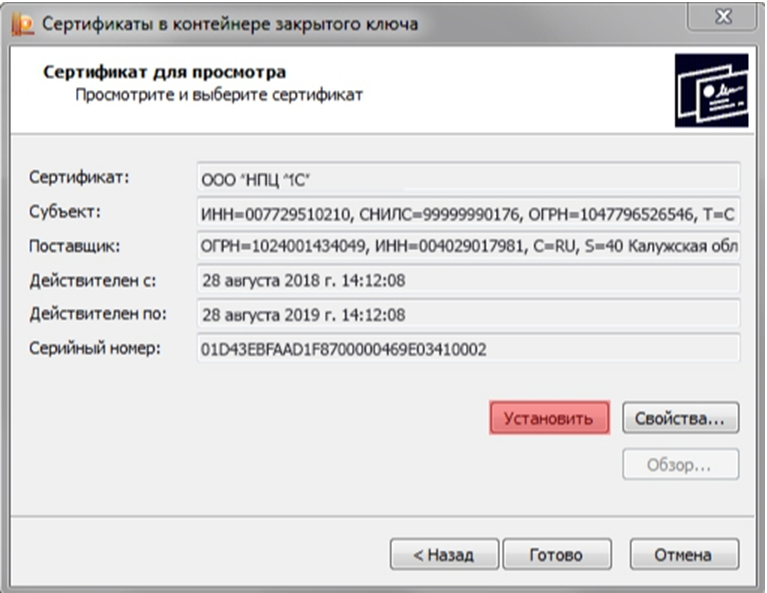767x593 pixels.
Task: Select the Сертификат field with ООО "НПЦ "1С"
Action: 468,177
